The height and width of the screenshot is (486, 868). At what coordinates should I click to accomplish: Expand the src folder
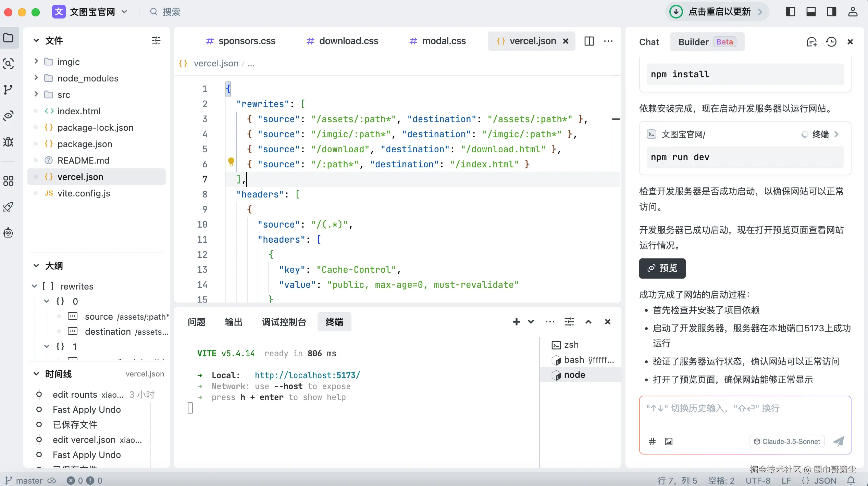pos(36,94)
